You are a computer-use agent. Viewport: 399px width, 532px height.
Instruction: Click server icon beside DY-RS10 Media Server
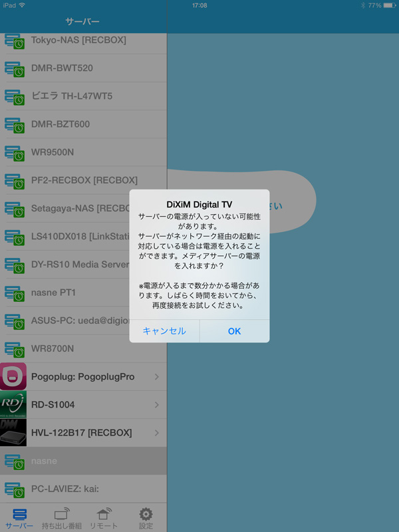click(15, 265)
